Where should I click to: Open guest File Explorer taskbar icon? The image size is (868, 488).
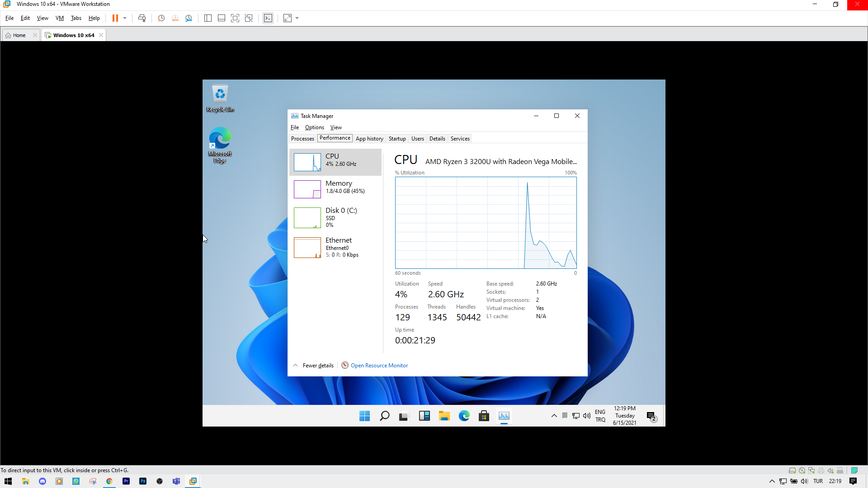(444, 416)
